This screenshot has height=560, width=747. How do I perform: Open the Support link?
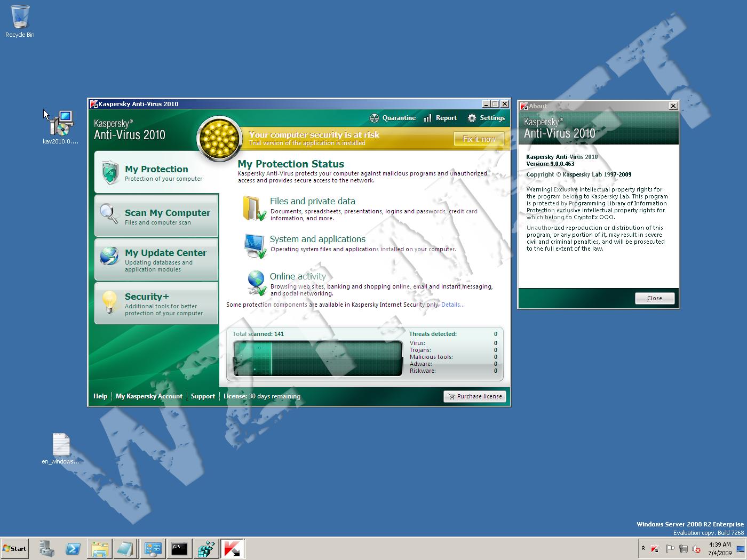203,396
